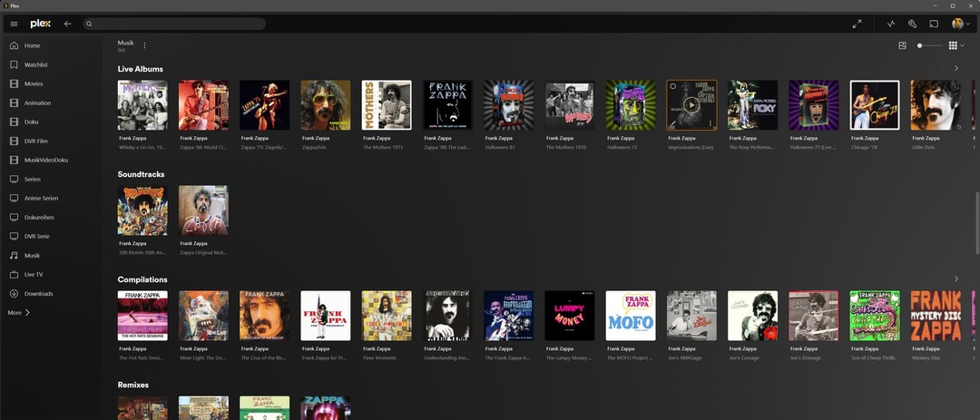Open the Whisky a Go Go album cover
Image resolution: width=980 pixels, height=420 pixels.
tap(142, 105)
